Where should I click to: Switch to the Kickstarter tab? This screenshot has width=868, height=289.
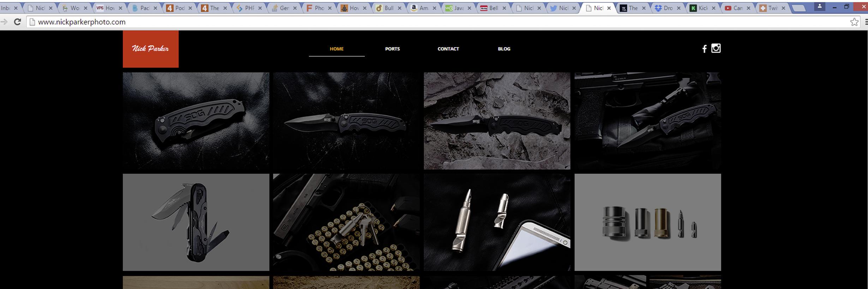(x=702, y=8)
